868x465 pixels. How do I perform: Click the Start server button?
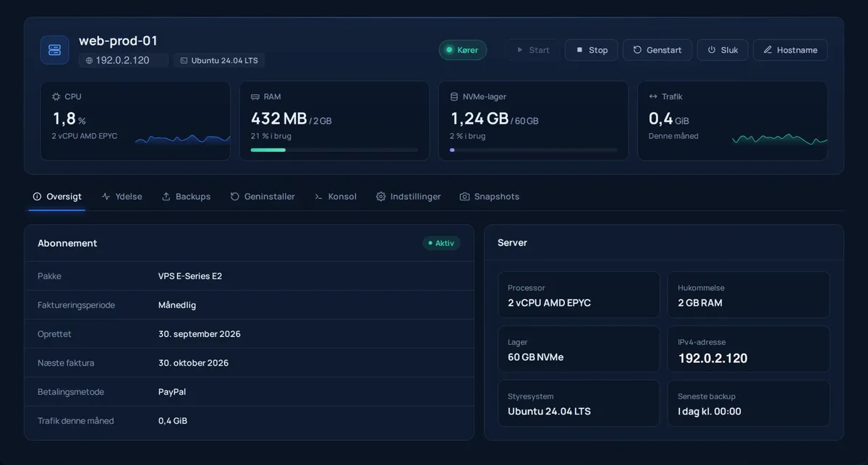tap(533, 50)
